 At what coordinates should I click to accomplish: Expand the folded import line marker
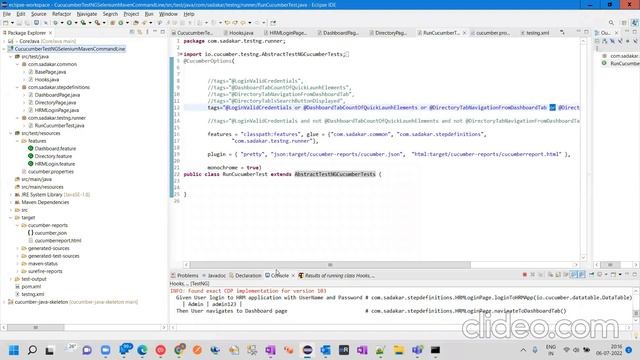[180, 54]
